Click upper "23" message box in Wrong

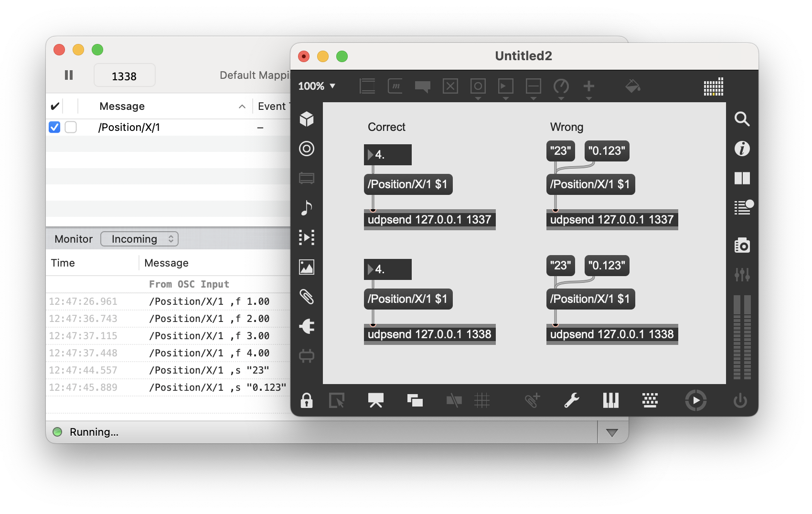pyautogui.click(x=561, y=151)
